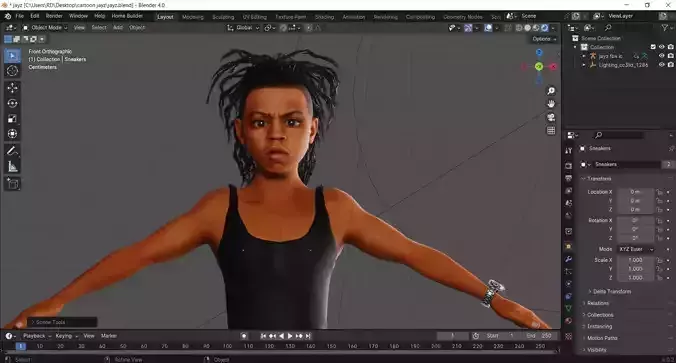Open viewport Options dropdown

pos(544,39)
